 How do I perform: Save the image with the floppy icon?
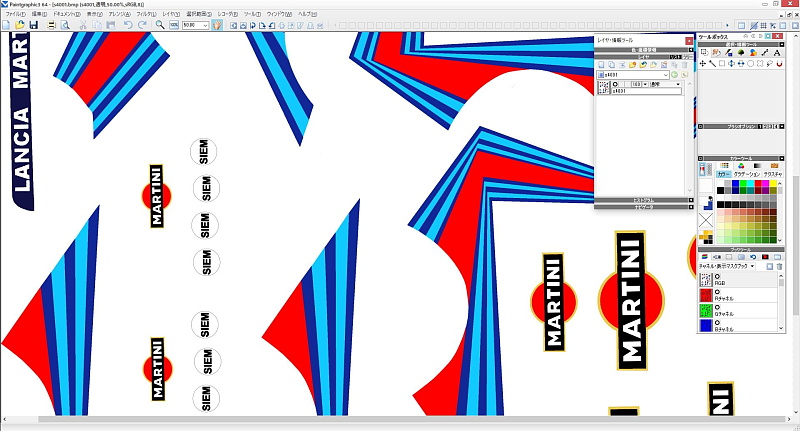point(34,25)
